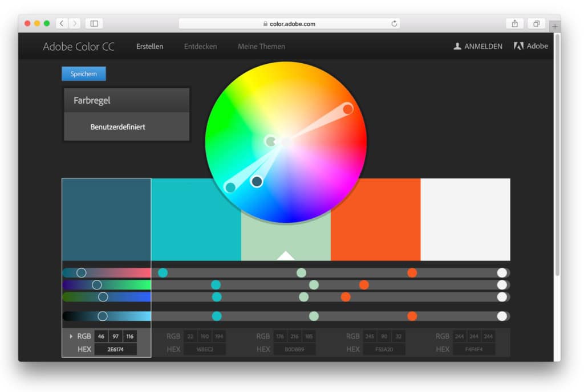584x392 pixels.
Task: Click the RGB field showing 190
Action: (205, 336)
